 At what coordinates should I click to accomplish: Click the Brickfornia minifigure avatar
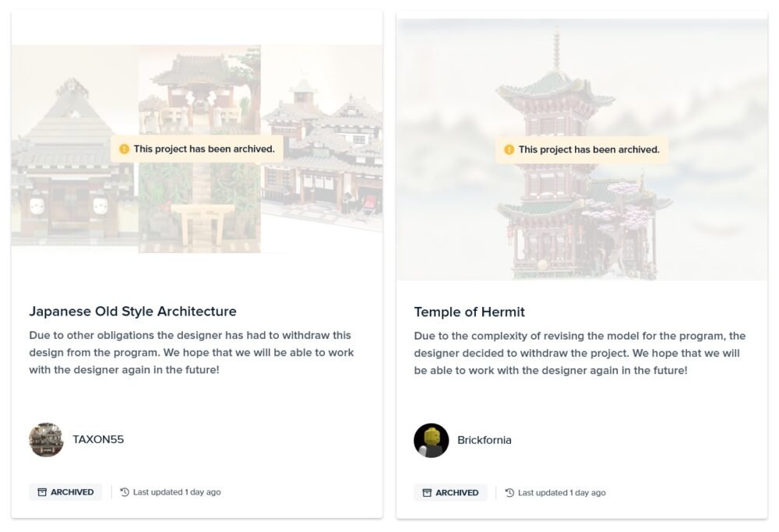(x=432, y=440)
